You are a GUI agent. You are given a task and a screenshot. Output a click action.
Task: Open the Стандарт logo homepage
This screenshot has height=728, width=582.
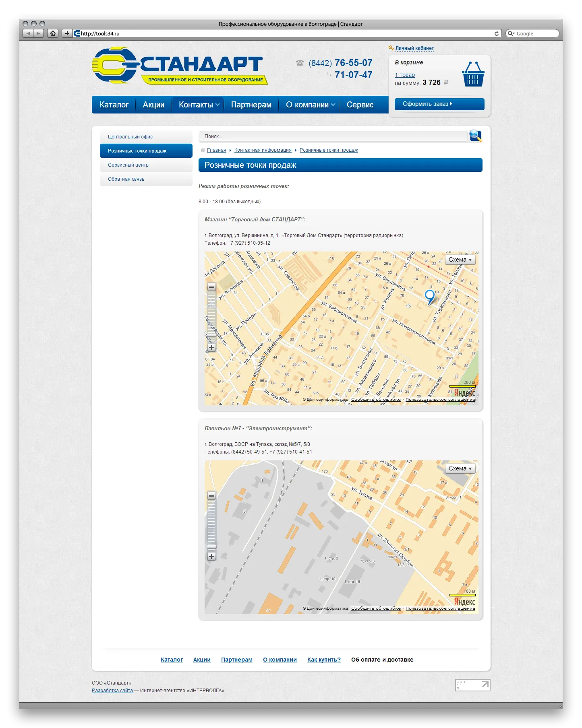pos(180,65)
